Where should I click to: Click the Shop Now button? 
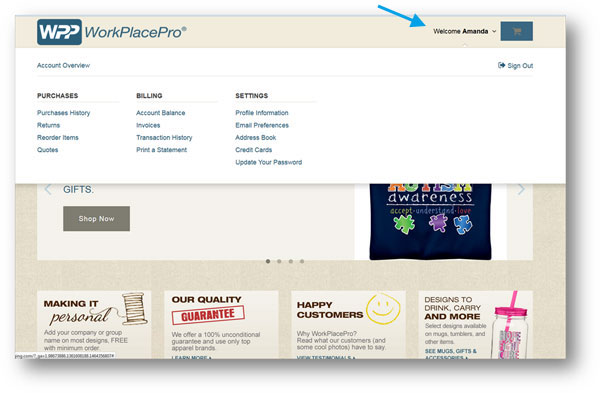point(96,219)
